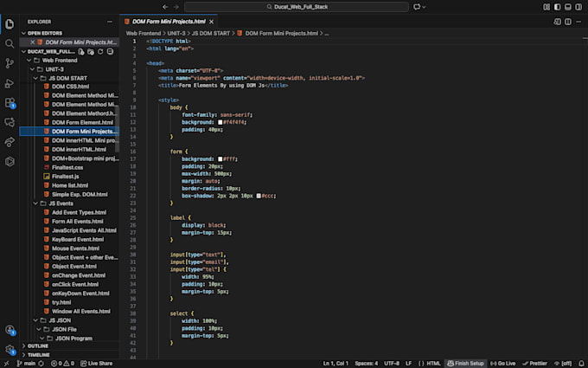This screenshot has height=368, width=588.
Task: Open the editor more actions menu
Action: 578,22
